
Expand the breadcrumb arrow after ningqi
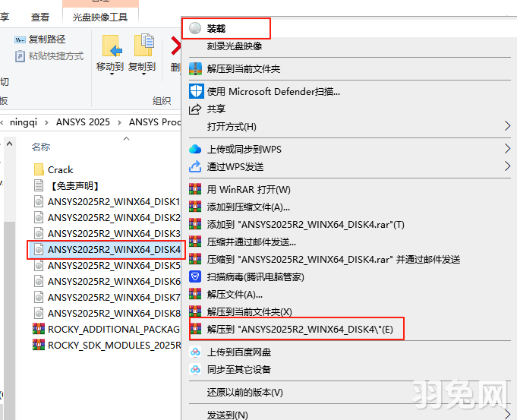point(46,122)
